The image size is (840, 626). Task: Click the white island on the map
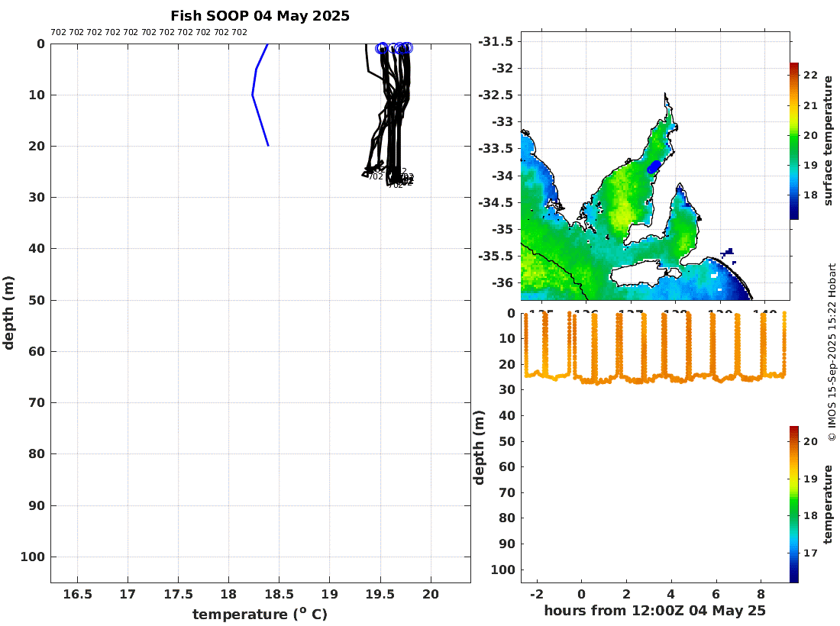pyautogui.click(x=636, y=273)
